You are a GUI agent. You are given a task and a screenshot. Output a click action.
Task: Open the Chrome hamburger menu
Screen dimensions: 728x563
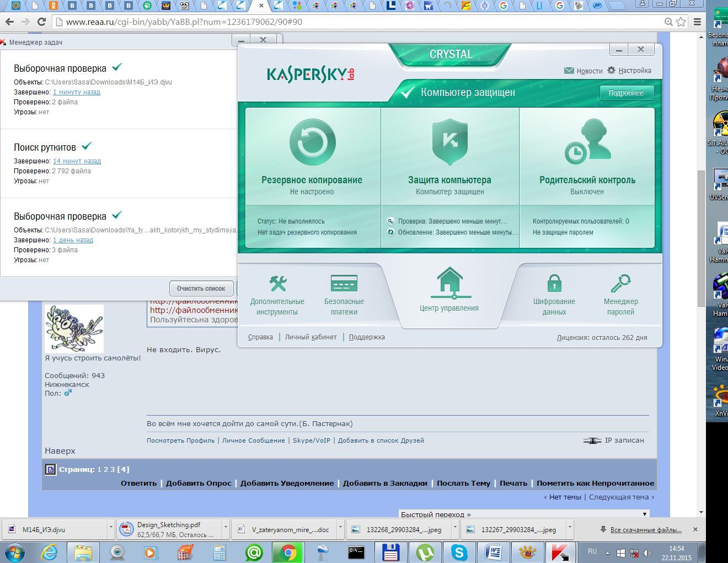coord(698,22)
